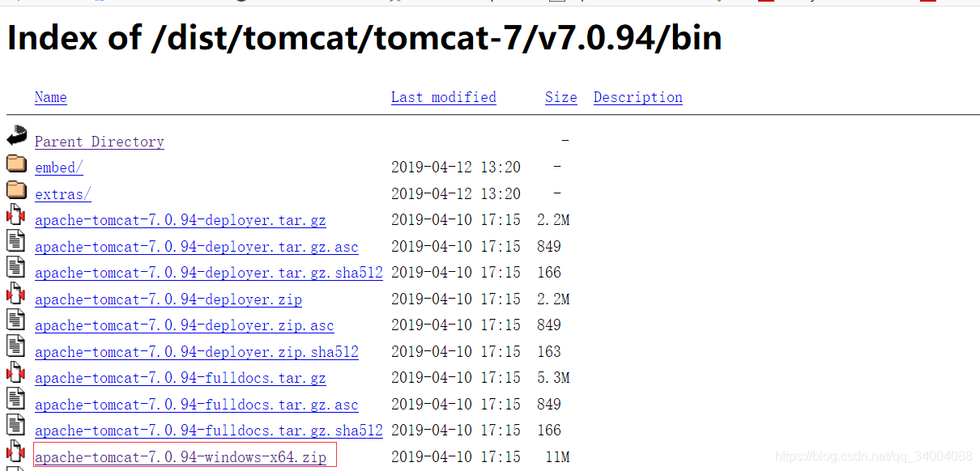Open the embed/ directory

(58, 167)
